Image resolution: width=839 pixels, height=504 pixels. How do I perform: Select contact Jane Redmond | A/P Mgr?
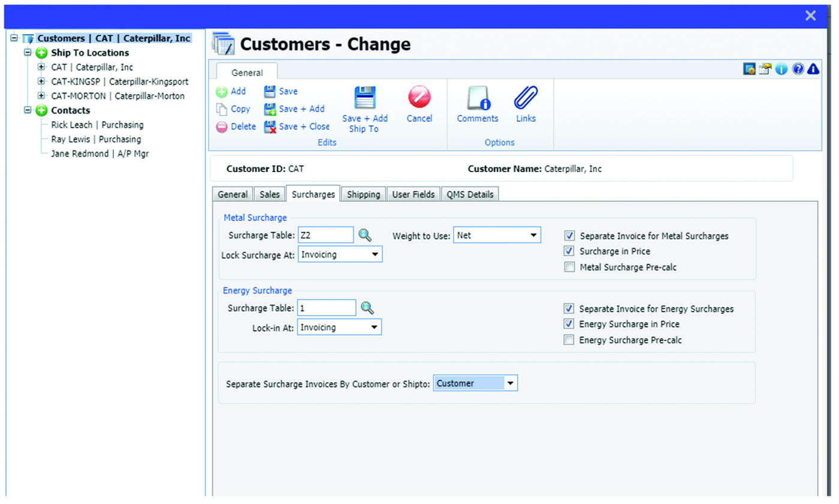coord(100,153)
